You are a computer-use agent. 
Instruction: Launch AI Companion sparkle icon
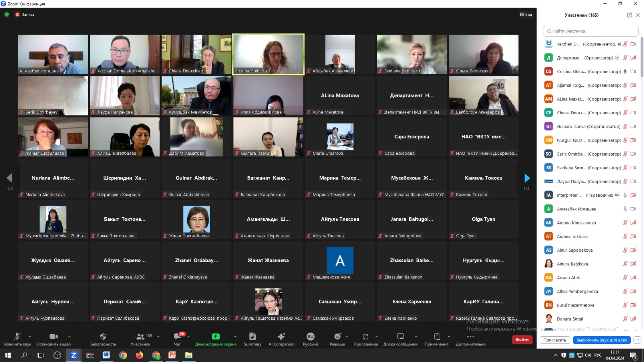click(281, 337)
